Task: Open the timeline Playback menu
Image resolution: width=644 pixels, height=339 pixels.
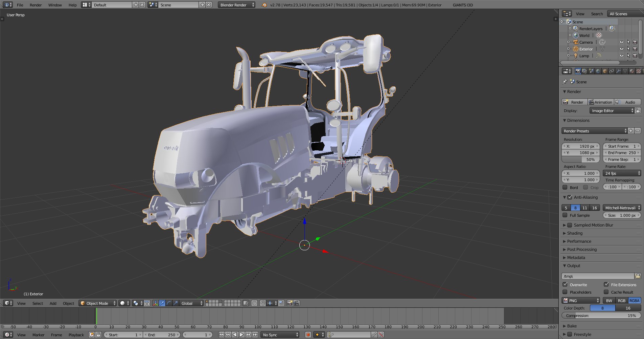Action: click(x=76, y=335)
